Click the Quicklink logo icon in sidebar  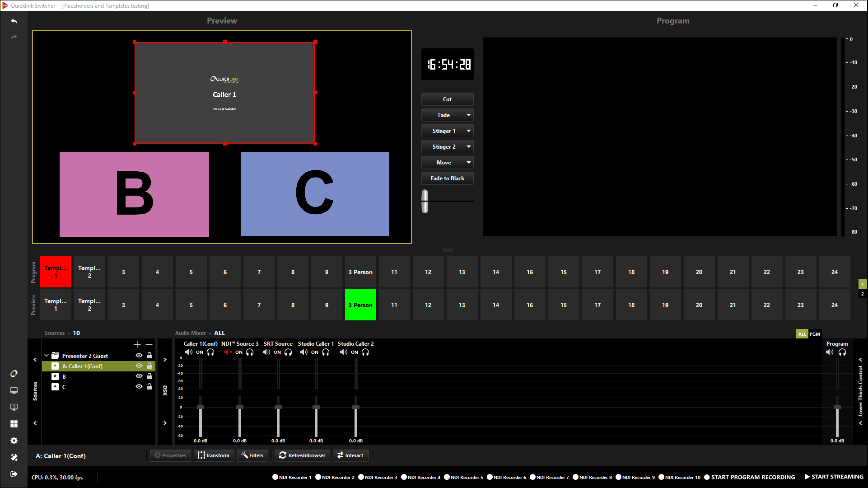[14, 374]
